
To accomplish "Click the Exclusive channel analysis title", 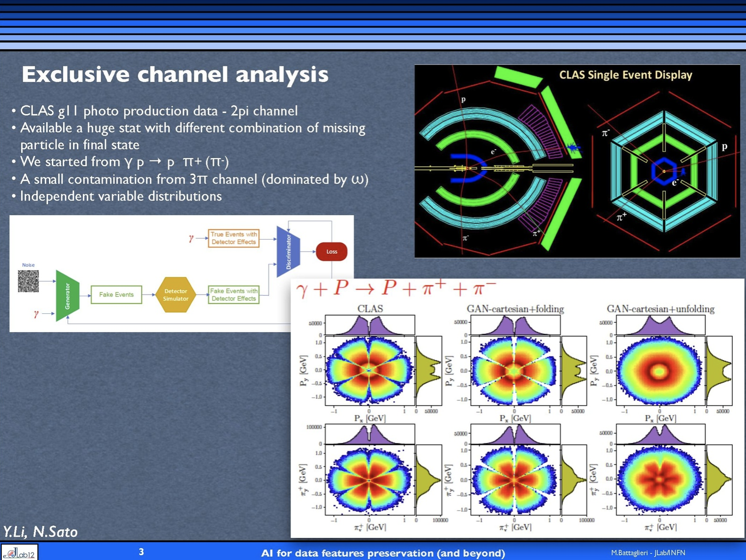I will pyautogui.click(x=175, y=74).
